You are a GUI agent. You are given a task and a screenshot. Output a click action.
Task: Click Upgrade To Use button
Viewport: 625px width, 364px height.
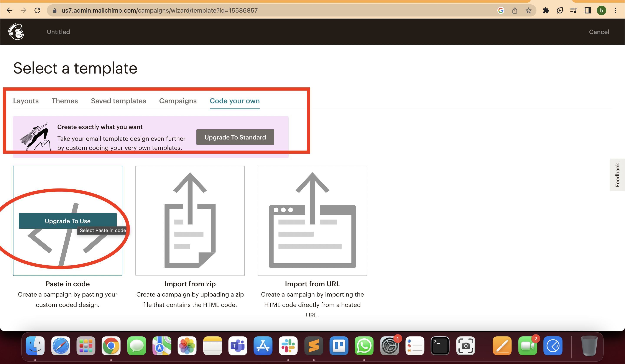[x=67, y=221]
